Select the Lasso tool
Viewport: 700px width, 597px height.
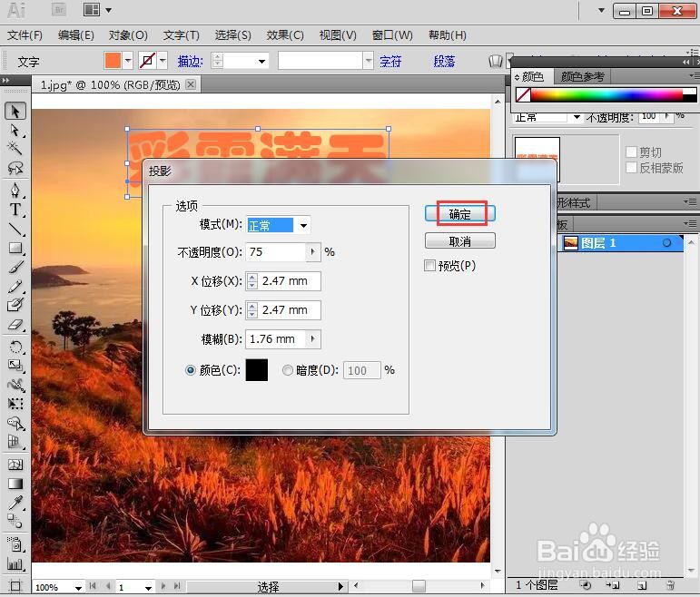15,168
